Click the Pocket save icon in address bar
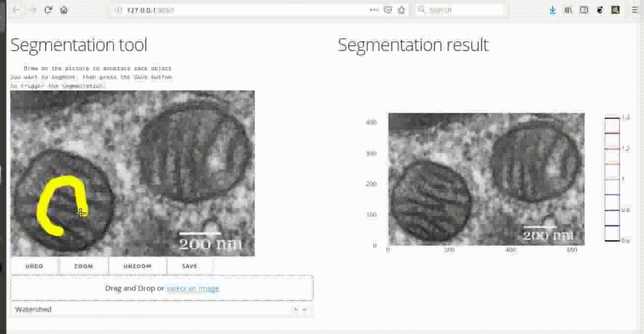 388,10
